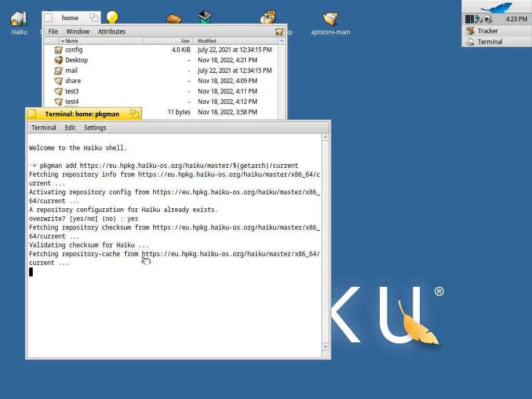This screenshot has height=399, width=532.
Task: Click the home window title tab
Action: [x=70, y=18]
